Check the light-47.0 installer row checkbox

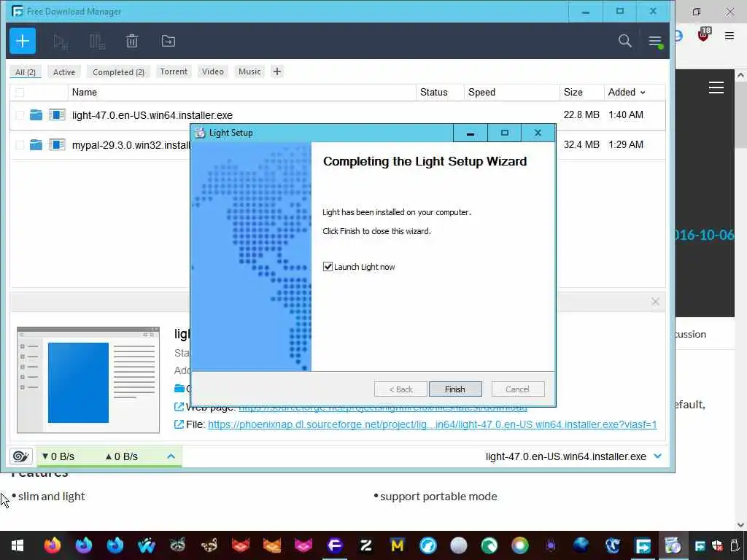coord(20,114)
